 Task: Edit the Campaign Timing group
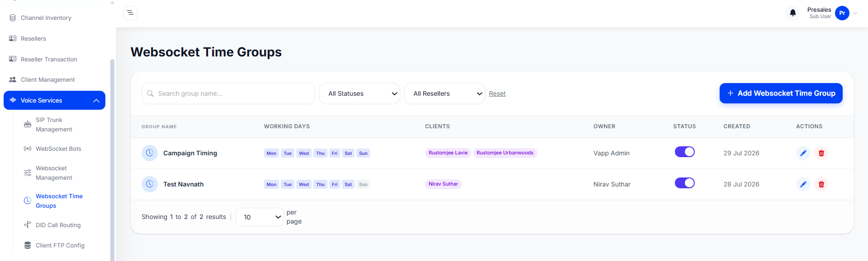pyautogui.click(x=803, y=153)
